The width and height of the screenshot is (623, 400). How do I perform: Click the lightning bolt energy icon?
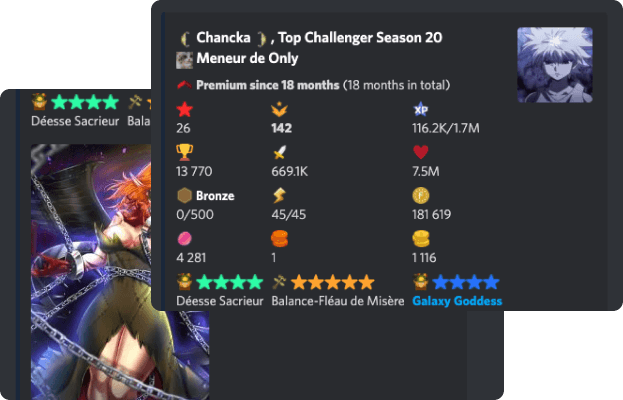[279, 195]
